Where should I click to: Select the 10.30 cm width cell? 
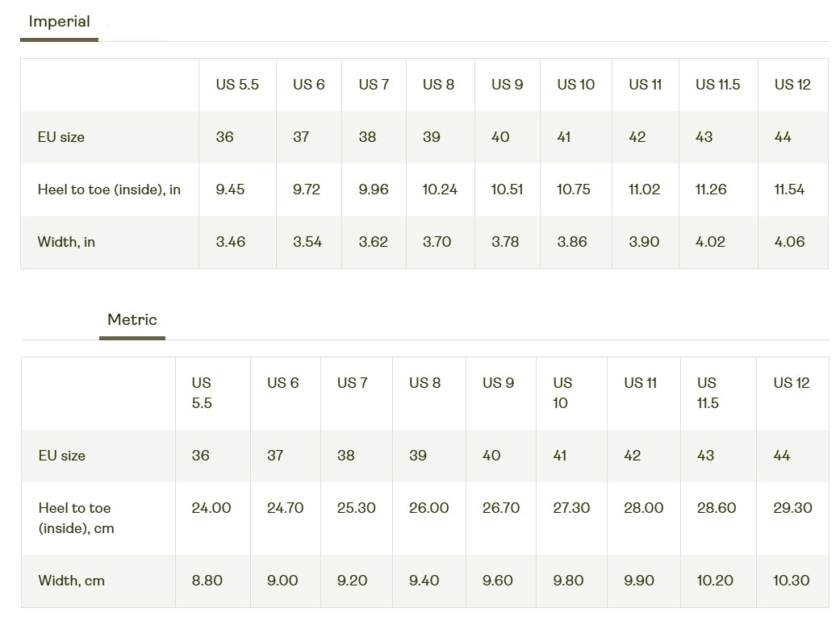[791, 581]
